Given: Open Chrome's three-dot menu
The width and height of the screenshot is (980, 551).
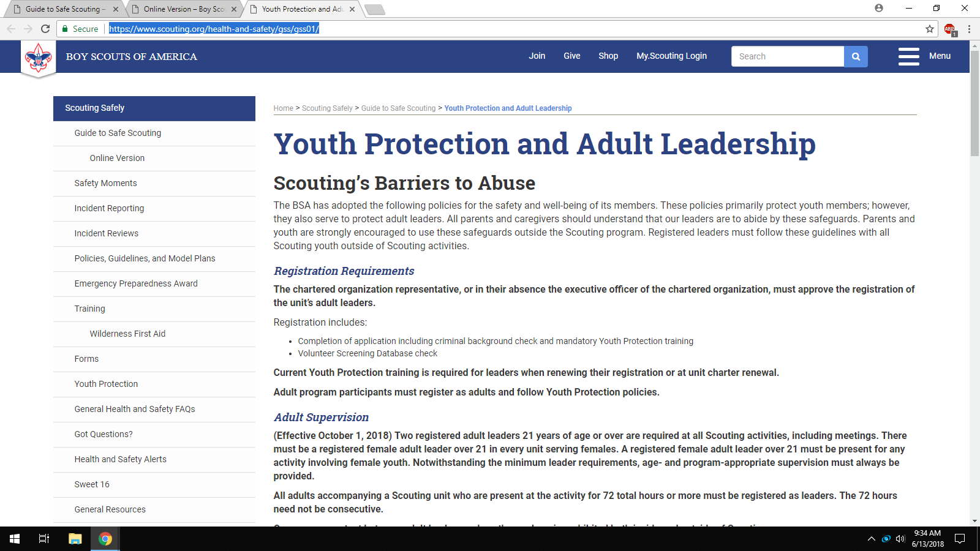Looking at the screenshot, I should 969,29.
